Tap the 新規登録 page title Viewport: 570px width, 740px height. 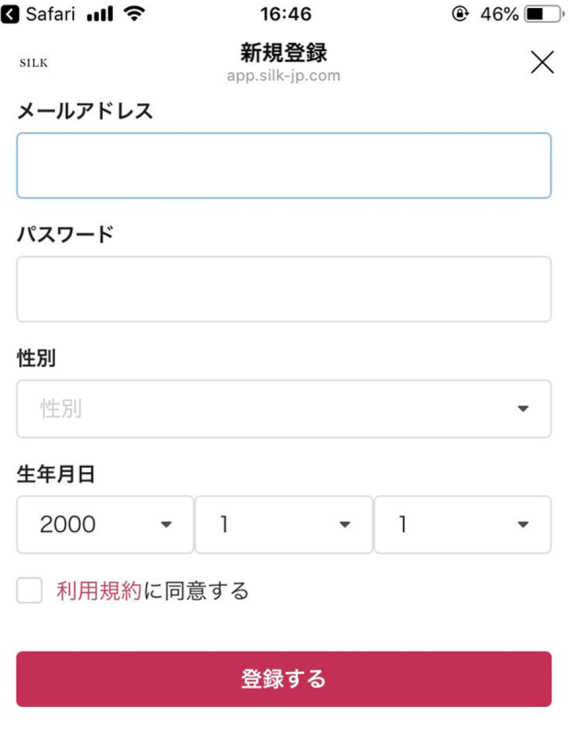(x=284, y=52)
